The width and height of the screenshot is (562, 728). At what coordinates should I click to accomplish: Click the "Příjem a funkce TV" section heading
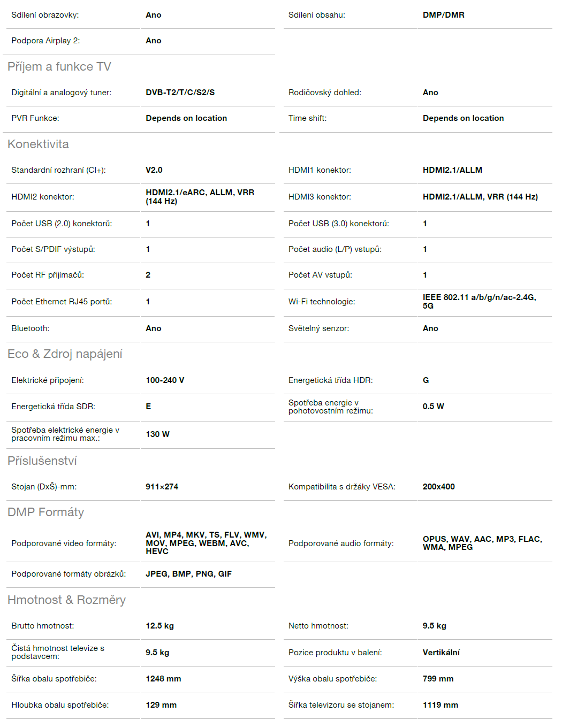(59, 67)
